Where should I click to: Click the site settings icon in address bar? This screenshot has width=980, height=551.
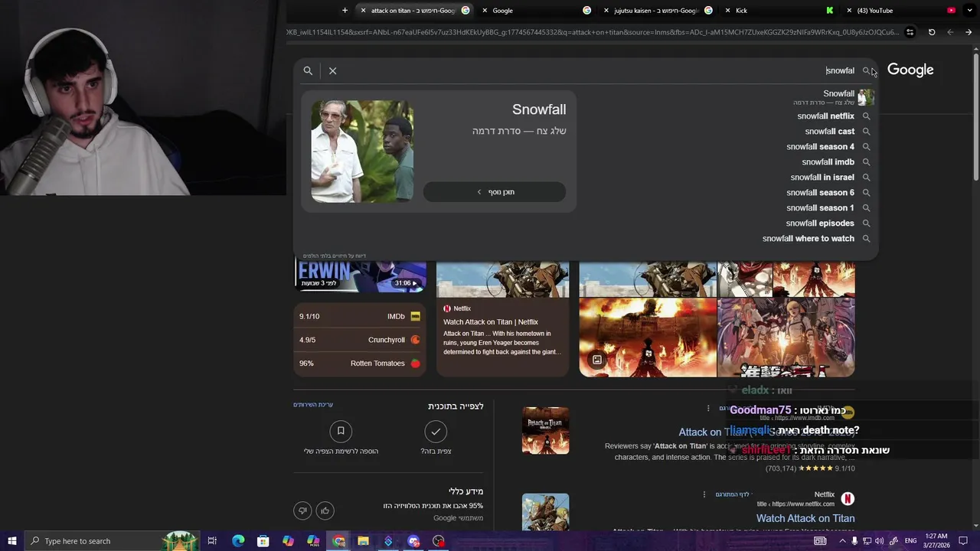[910, 32]
